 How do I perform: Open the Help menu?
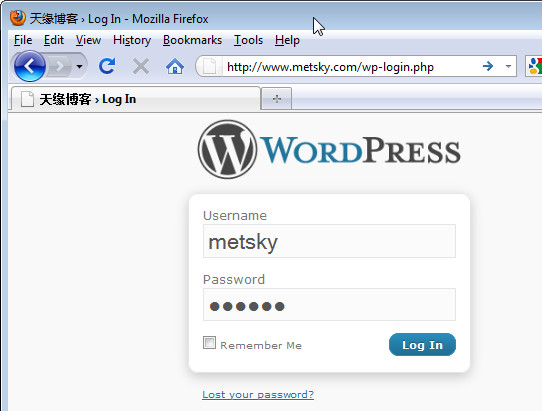click(287, 40)
